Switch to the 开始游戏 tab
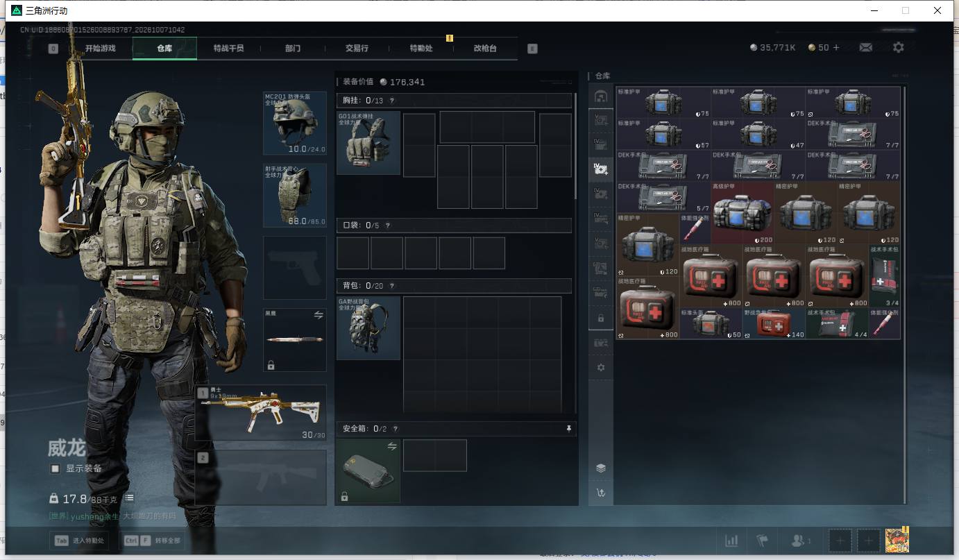959x560 pixels. [x=100, y=49]
